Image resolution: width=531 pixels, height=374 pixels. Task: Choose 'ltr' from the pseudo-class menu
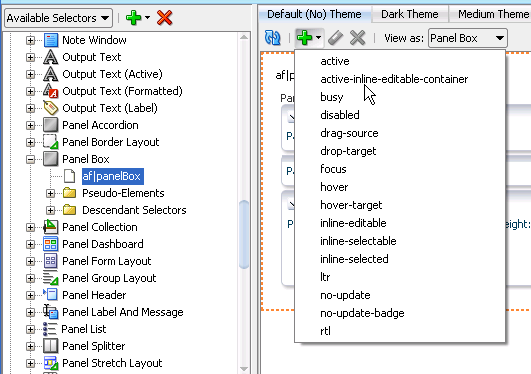(400, 277)
